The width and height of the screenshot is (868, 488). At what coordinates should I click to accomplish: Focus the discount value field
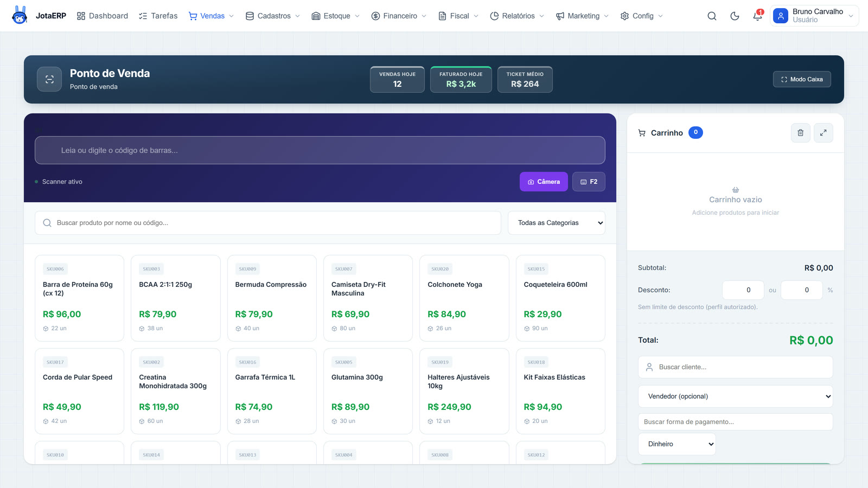[743, 290]
